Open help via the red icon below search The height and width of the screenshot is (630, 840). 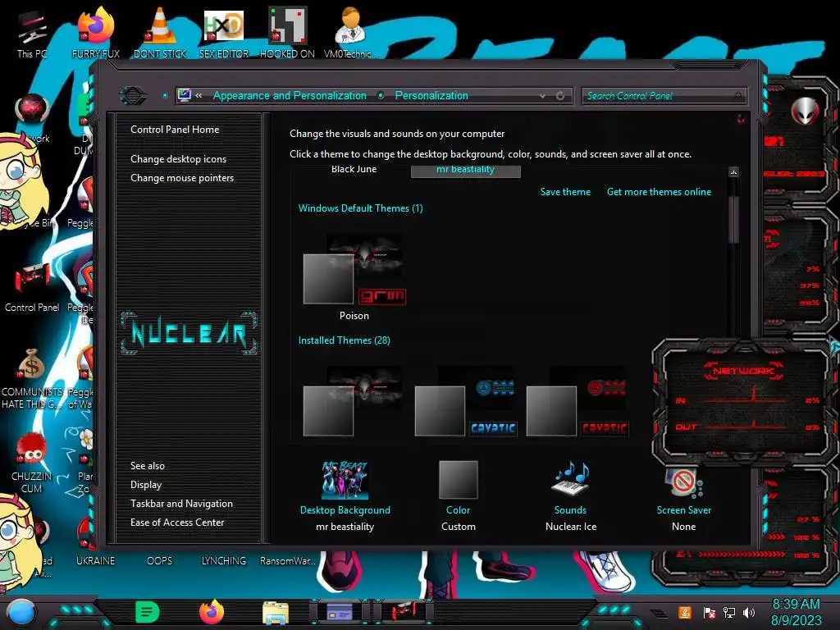coord(741,119)
